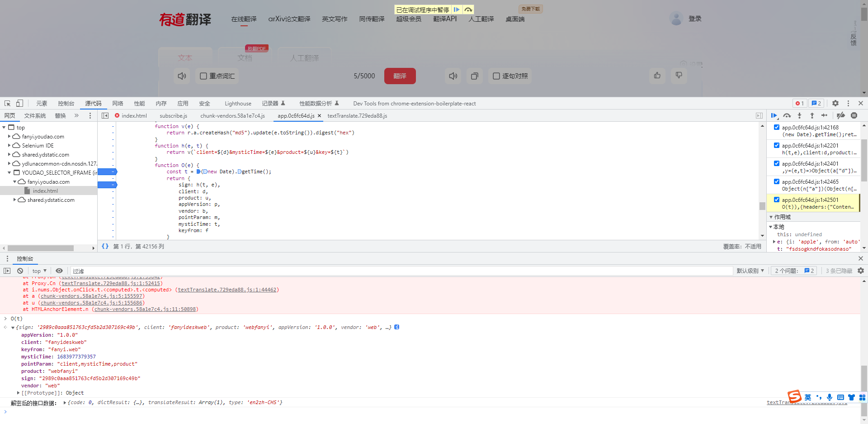Switch to 网络 DevTools panel
Viewport: 868px width, 424px height.
[118, 104]
